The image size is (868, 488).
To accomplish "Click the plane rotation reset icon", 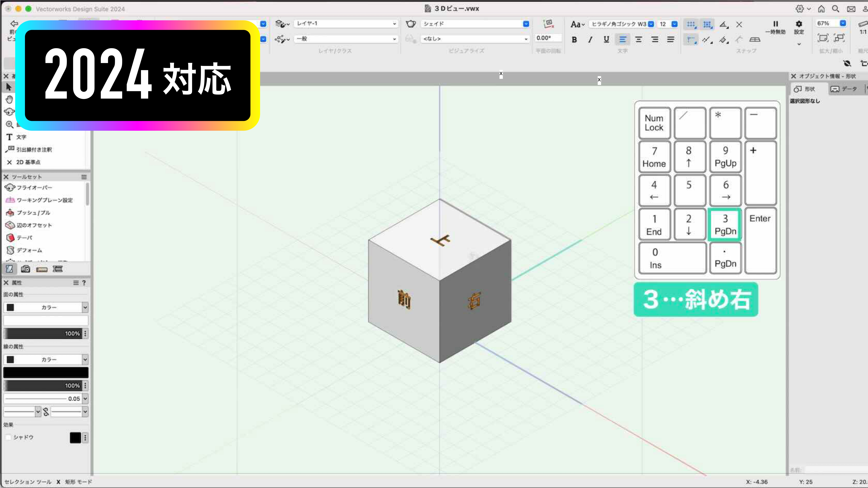I will click(x=549, y=24).
